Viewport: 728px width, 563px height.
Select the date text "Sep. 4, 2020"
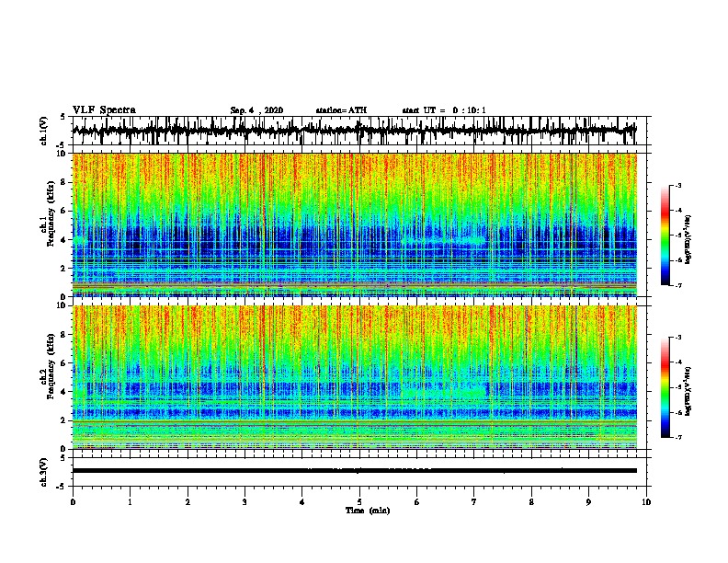pos(256,110)
